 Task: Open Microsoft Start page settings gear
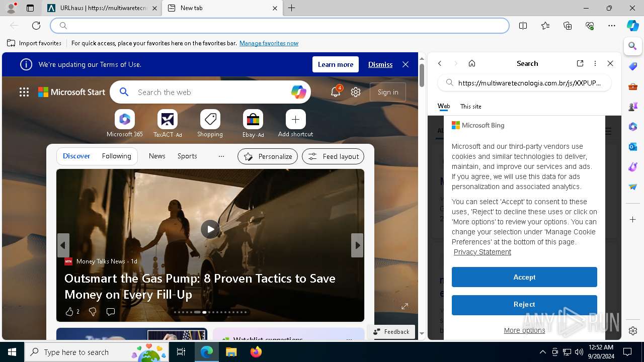(356, 92)
